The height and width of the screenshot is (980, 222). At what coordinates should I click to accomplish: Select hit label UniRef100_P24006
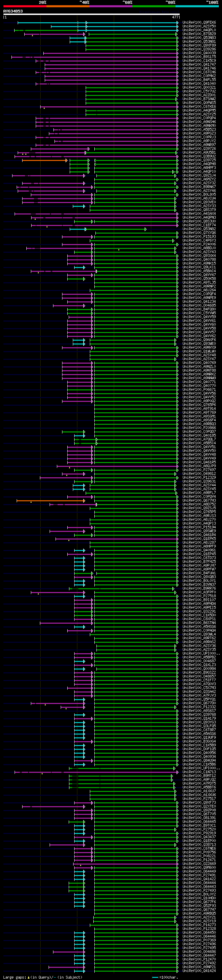tap(199, 244)
